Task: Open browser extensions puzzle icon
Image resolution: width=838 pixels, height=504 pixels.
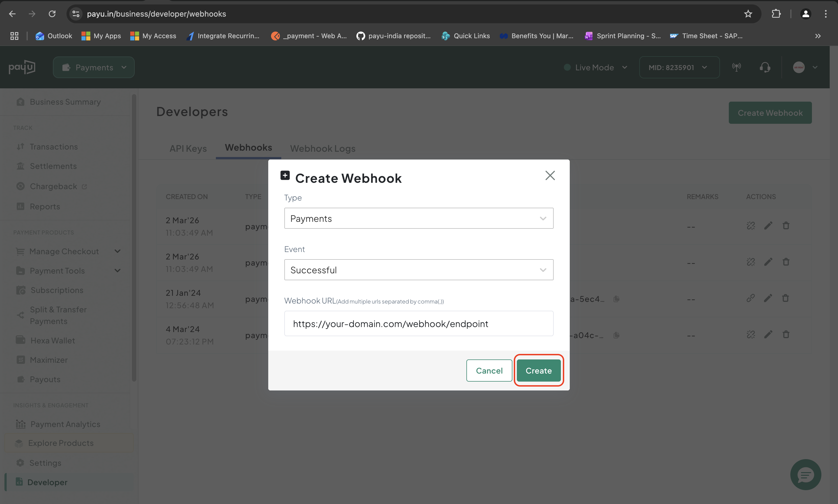Action: pos(776,14)
